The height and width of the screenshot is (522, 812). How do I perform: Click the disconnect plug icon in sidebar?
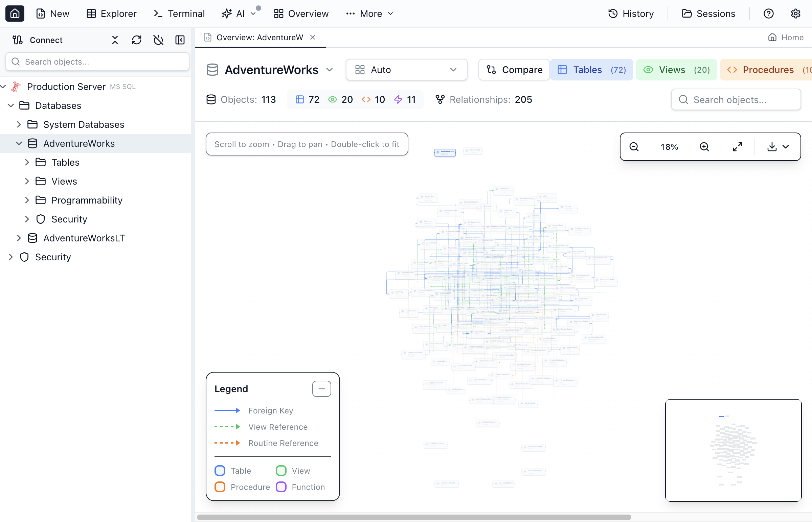[x=158, y=40]
